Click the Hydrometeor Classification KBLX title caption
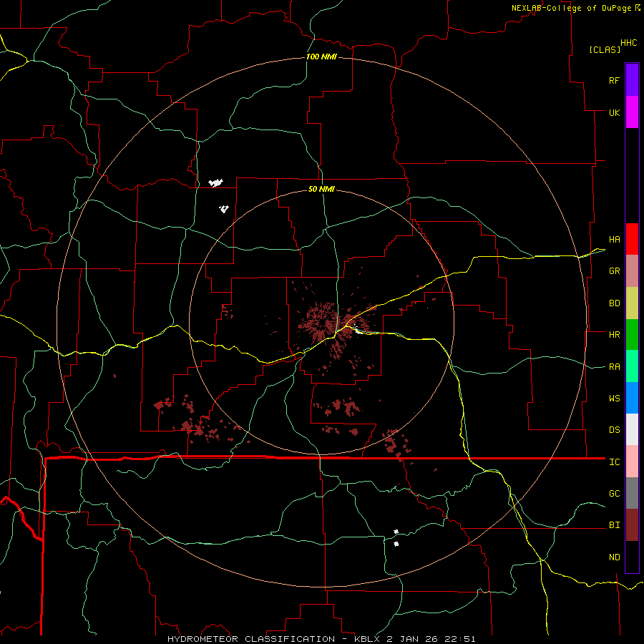This screenshot has width=644, height=644. [x=321, y=639]
